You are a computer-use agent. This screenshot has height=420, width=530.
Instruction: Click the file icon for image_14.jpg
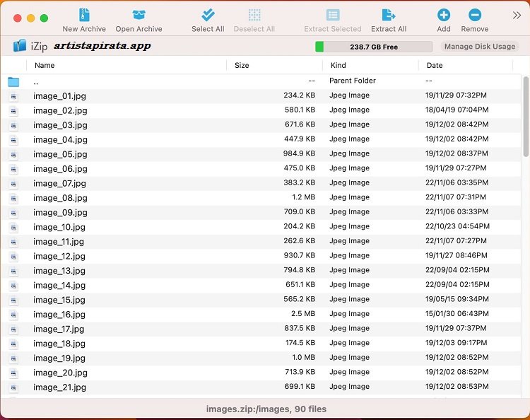click(13, 286)
